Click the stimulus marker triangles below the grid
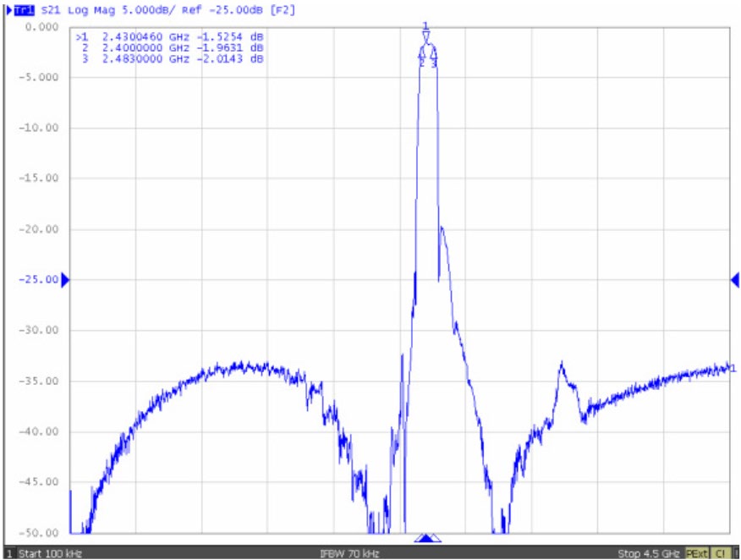This screenshot has width=741, height=560. (425, 536)
